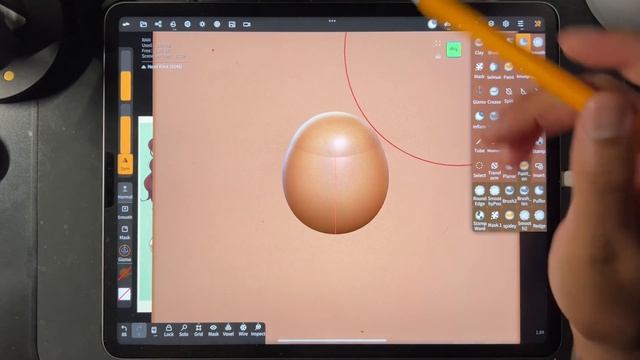The height and width of the screenshot is (360, 640).
Task: Select the Transform tool
Action: tap(494, 170)
